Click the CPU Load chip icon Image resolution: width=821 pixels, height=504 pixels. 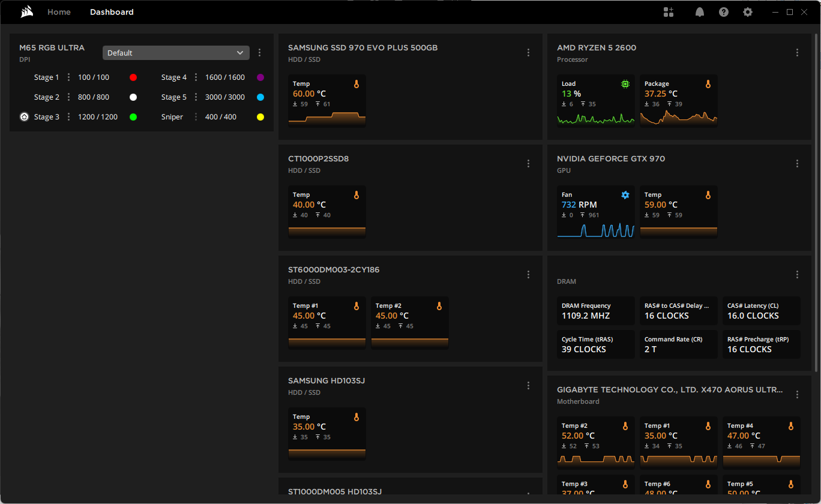(625, 84)
